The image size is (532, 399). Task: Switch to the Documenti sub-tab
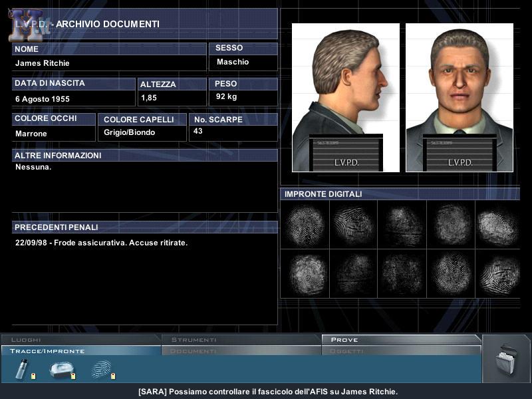coord(241,350)
